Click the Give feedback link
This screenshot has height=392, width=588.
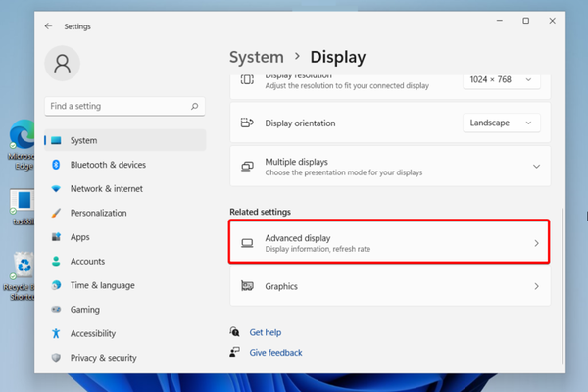275,352
